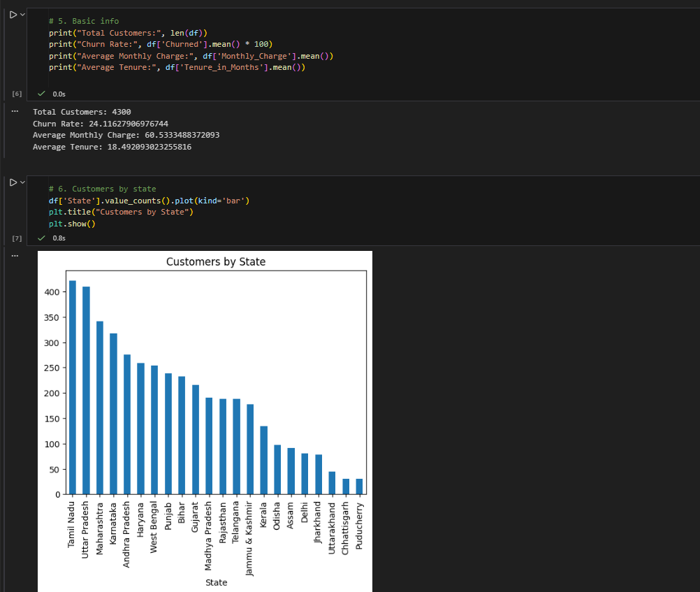Click the success checkmark showing 0.0s
700x592 pixels.
tap(41, 93)
